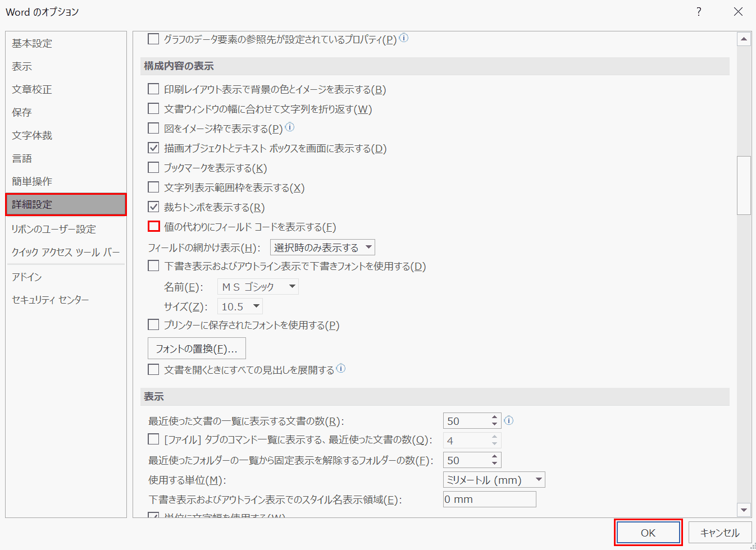Open 使用する単位 ミリメートル dropdown
Image resolution: width=756 pixels, height=550 pixels.
494,480
